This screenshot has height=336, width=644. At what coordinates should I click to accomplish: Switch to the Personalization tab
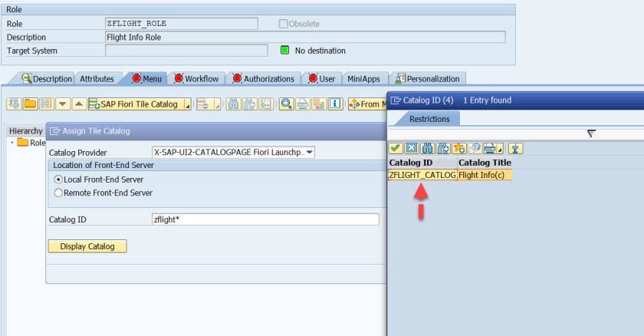click(427, 78)
